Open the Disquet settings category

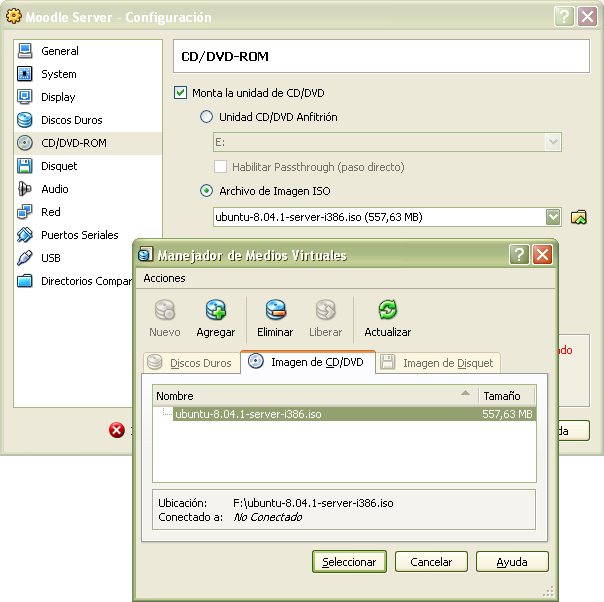88,166
